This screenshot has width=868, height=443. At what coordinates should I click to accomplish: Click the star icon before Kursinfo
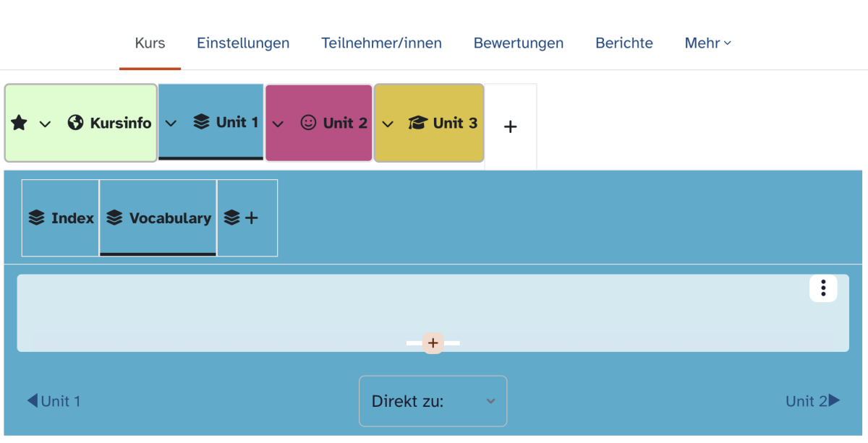(x=20, y=124)
